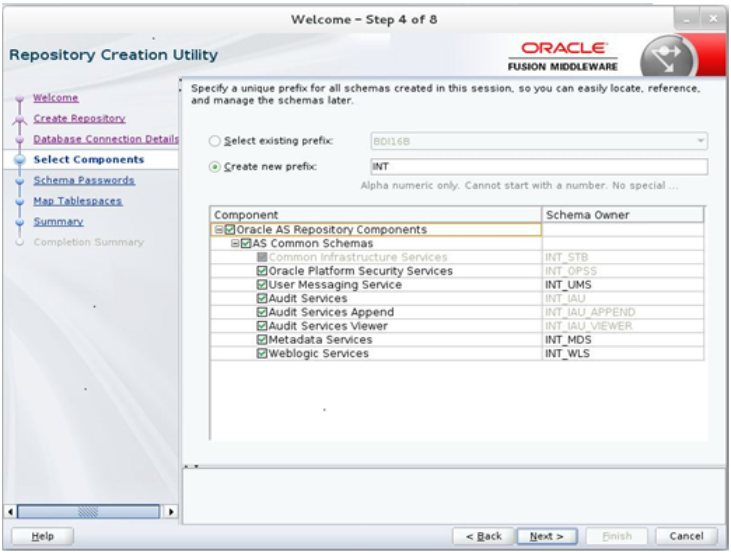Click the Component column header
Viewport: 731px width, 552px height.
click(x=376, y=214)
